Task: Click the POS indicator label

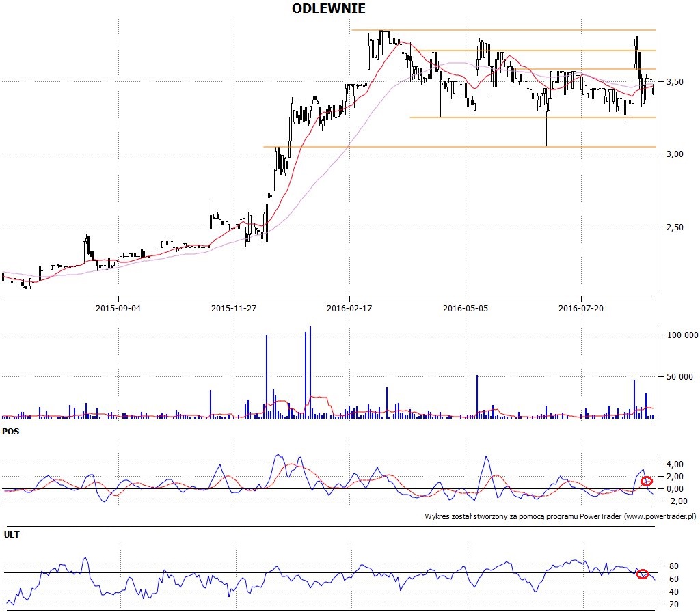Action: tap(11, 432)
